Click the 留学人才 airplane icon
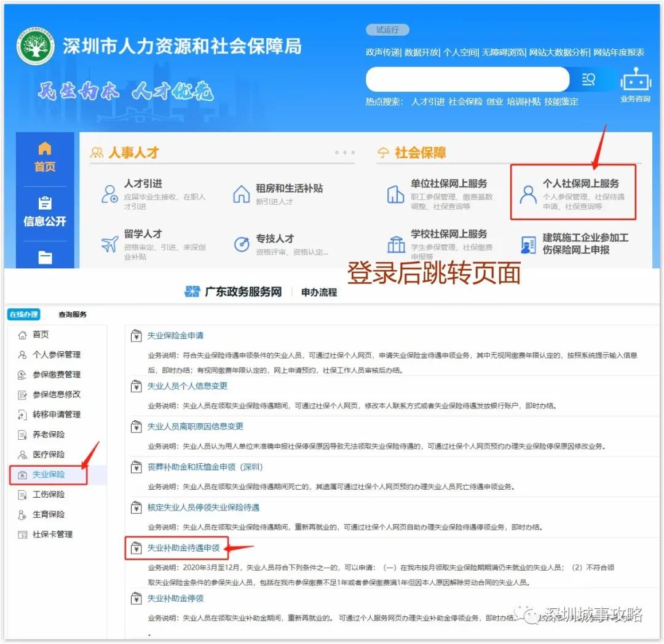The height and width of the screenshot is (644, 664). pyautogui.click(x=111, y=245)
